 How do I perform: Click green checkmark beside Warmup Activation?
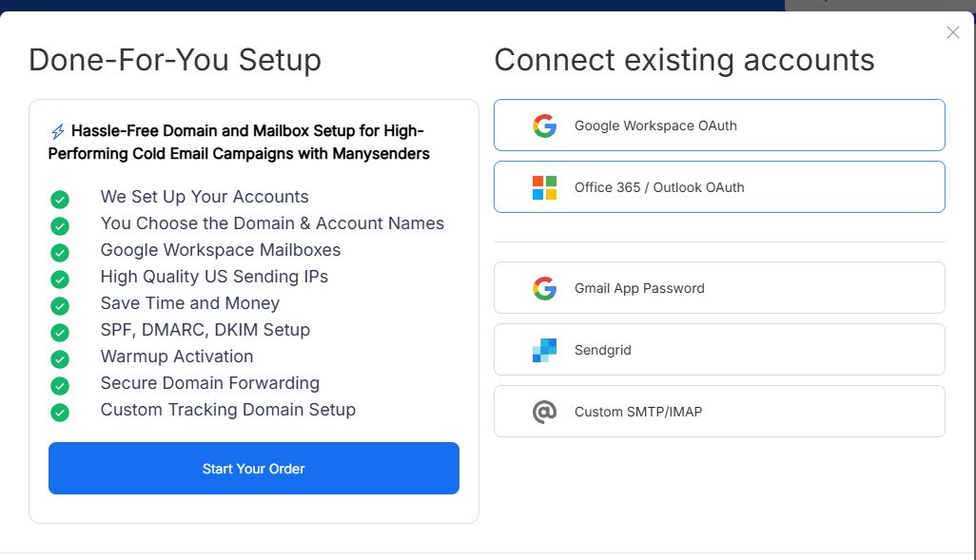point(60,359)
